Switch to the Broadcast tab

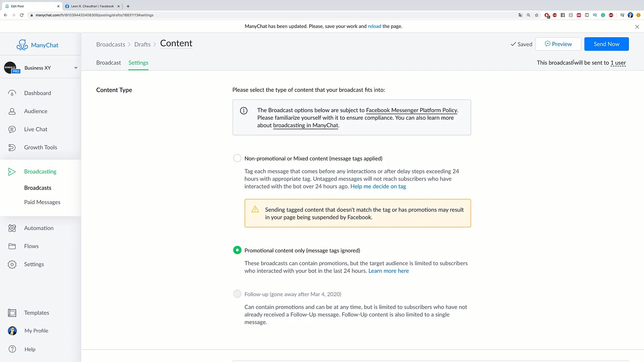click(108, 63)
